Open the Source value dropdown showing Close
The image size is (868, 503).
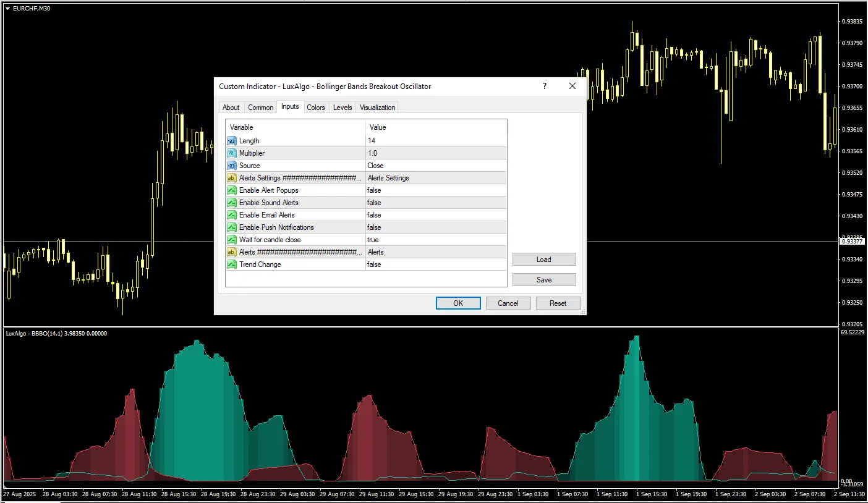(x=433, y=165)
